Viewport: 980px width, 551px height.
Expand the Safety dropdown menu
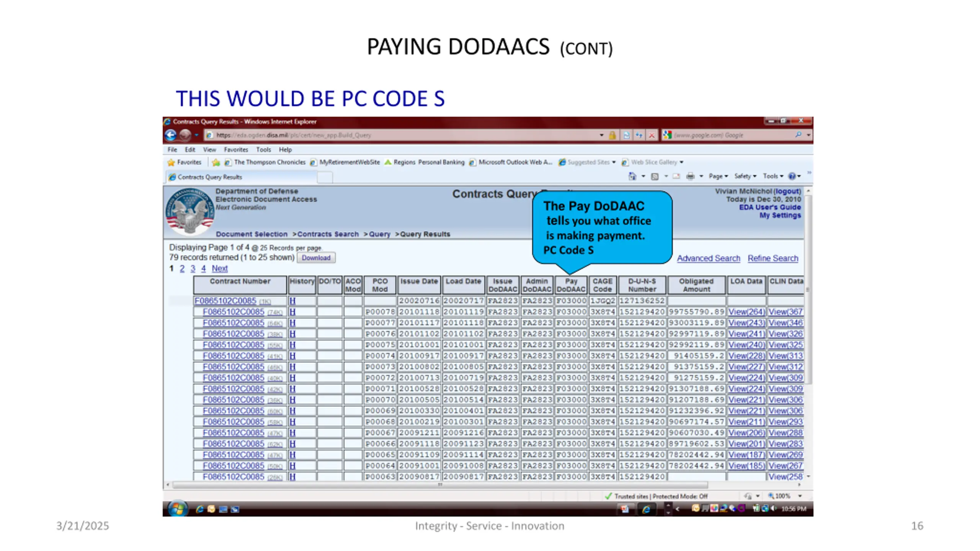click(x=745, y=176)
